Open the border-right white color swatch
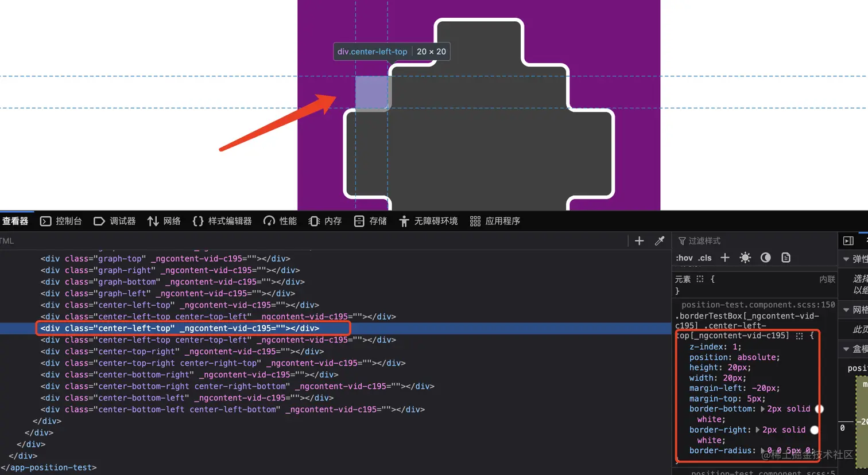This screenshot has height=475, width=868. 814,430
